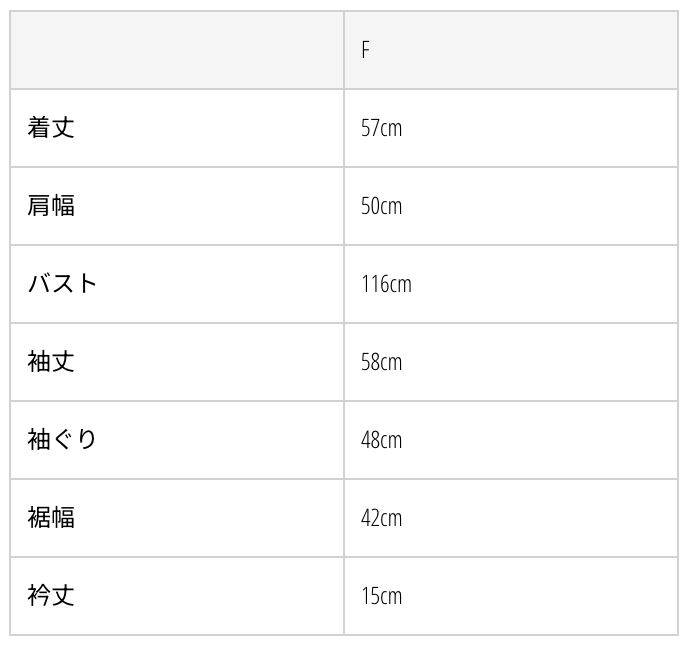This screenshot has height=648, width=696.
Task: Click the measurement cell next to 袖ぐり
Action: [x=510, y=440]
